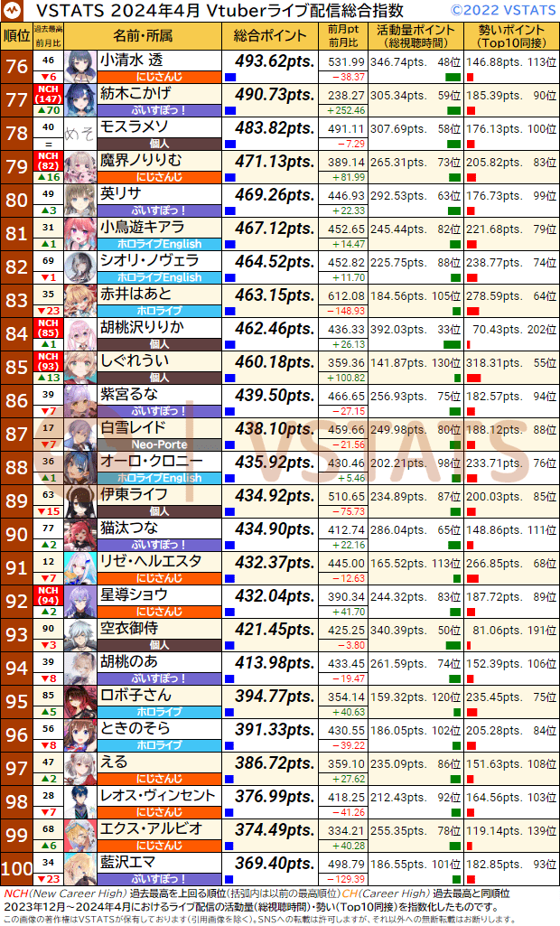The width and height of the screenshot is (560, 926).
Task: Click the 前月pt 前月比 column header
Action: [343, 36]
